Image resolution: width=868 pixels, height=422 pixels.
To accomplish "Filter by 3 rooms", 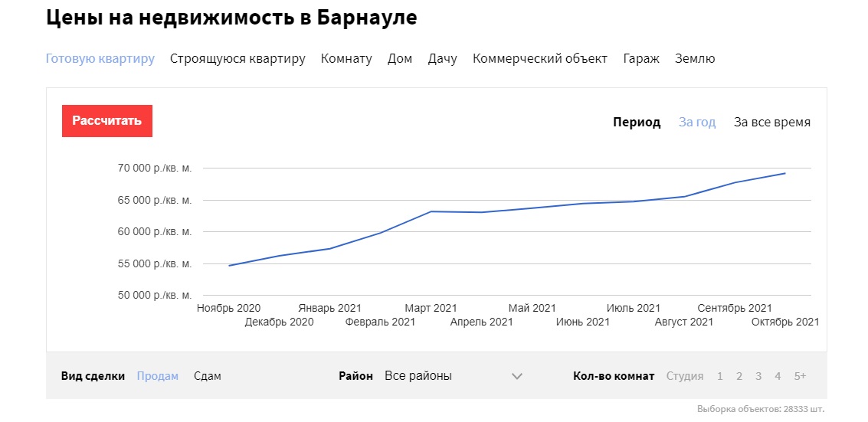I will pos(758,376).
